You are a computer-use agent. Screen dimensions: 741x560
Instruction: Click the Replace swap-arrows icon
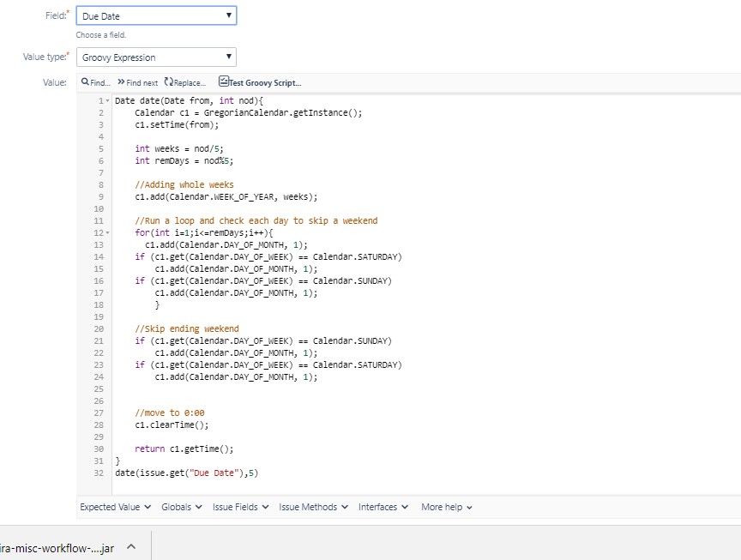(168, 82)
